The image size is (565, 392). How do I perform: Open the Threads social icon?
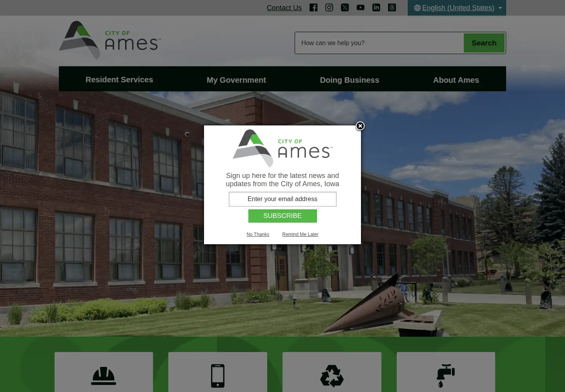point(392,7)
